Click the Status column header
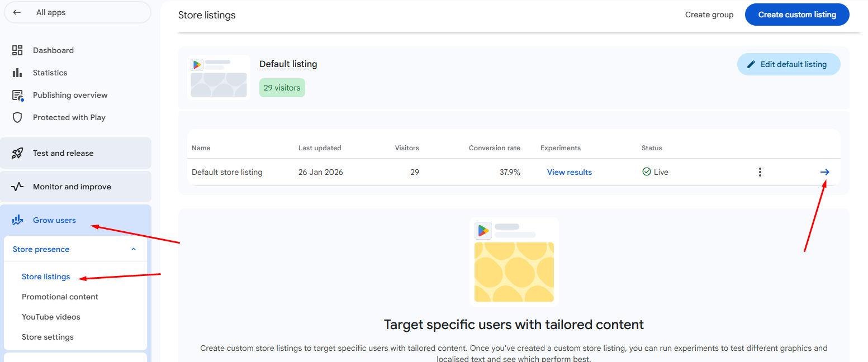 [652, 148]
